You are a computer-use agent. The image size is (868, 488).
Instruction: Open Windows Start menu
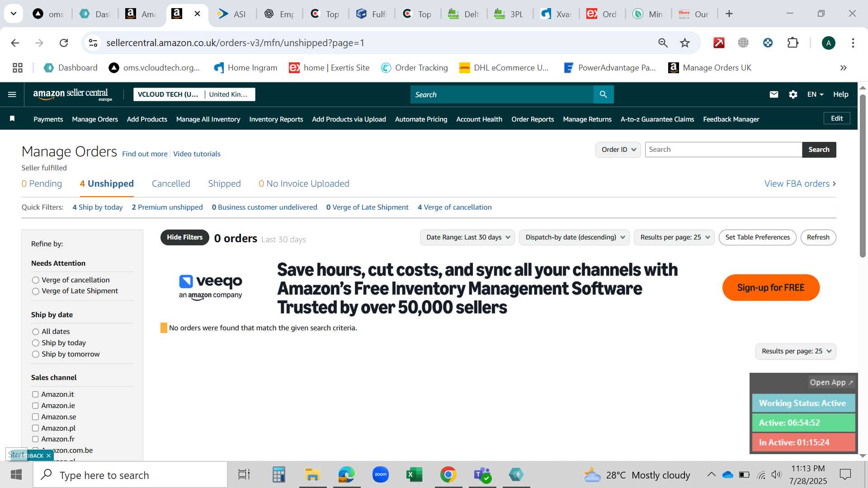16,475
